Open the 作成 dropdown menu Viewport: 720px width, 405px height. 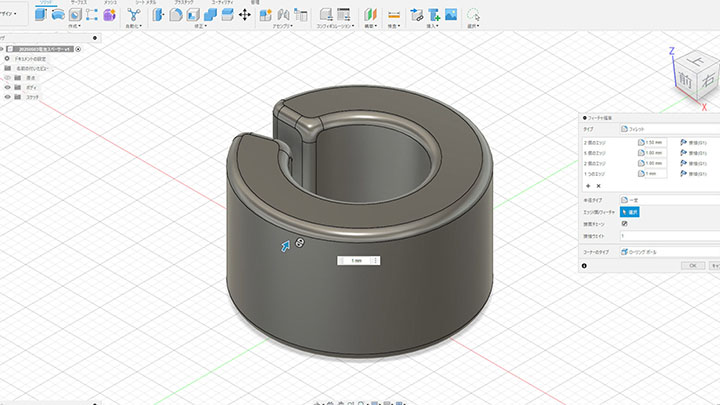click(x=74, y=26)
